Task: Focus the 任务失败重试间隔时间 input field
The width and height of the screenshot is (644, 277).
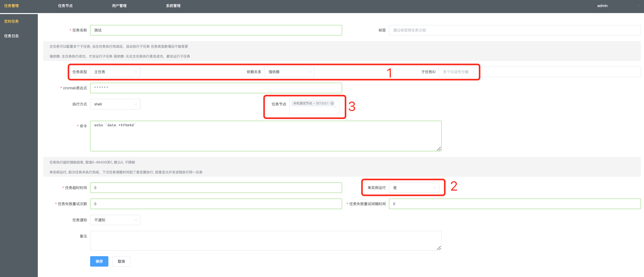Action: coord(515,204)
